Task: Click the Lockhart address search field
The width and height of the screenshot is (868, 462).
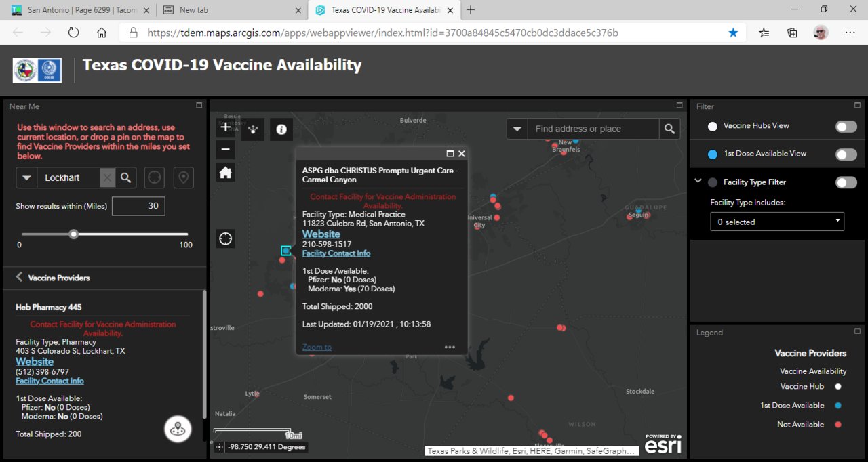Action: click(68, 177)
